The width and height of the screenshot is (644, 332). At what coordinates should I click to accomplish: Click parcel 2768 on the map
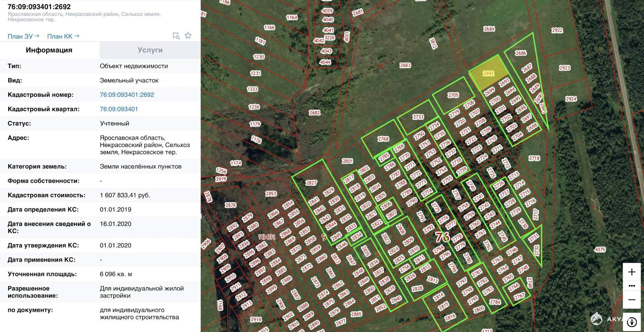pyautogui.click(x=383, y=139)
